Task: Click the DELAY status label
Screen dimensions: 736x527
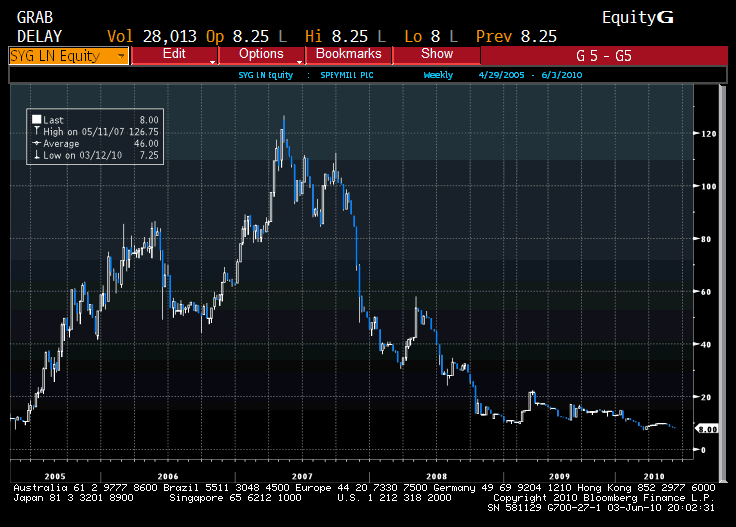Action: (x=39, y=37)
